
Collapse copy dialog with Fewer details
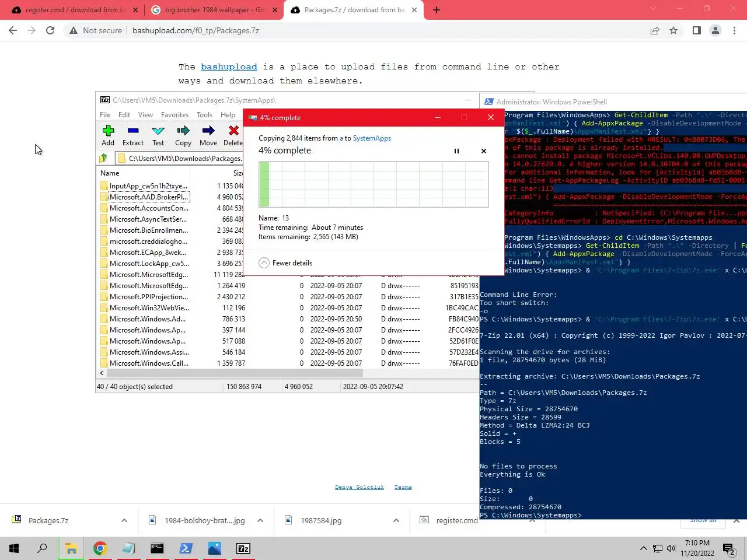point(285,263)
